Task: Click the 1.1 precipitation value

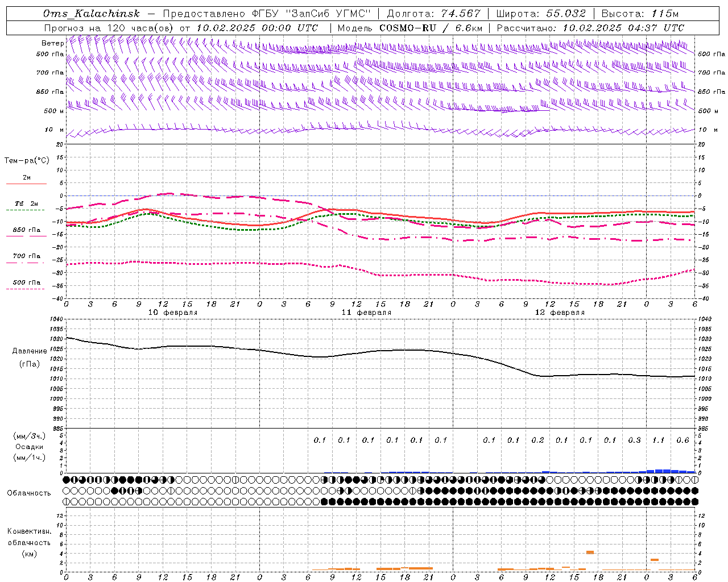Action: click(658, 440)
